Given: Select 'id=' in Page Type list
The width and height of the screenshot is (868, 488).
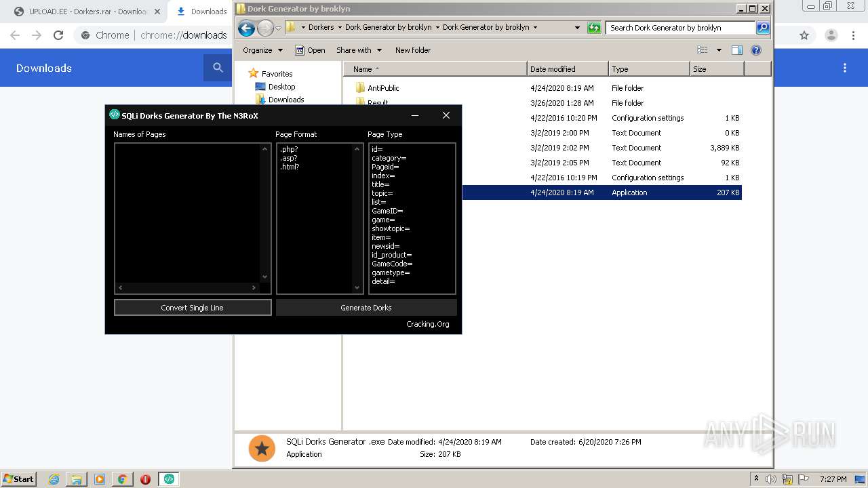Looking at the screenshot, I should [x=377, y=149].
